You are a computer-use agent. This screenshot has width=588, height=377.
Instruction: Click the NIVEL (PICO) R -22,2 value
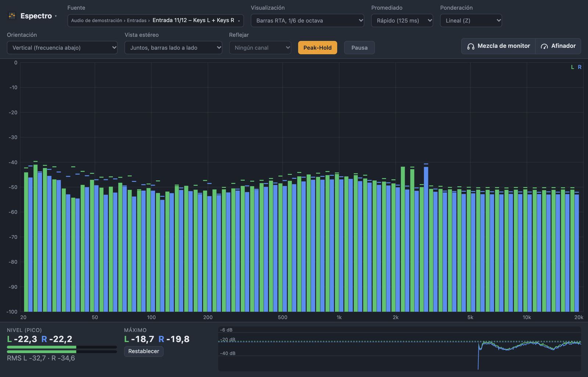click(57, 339)
